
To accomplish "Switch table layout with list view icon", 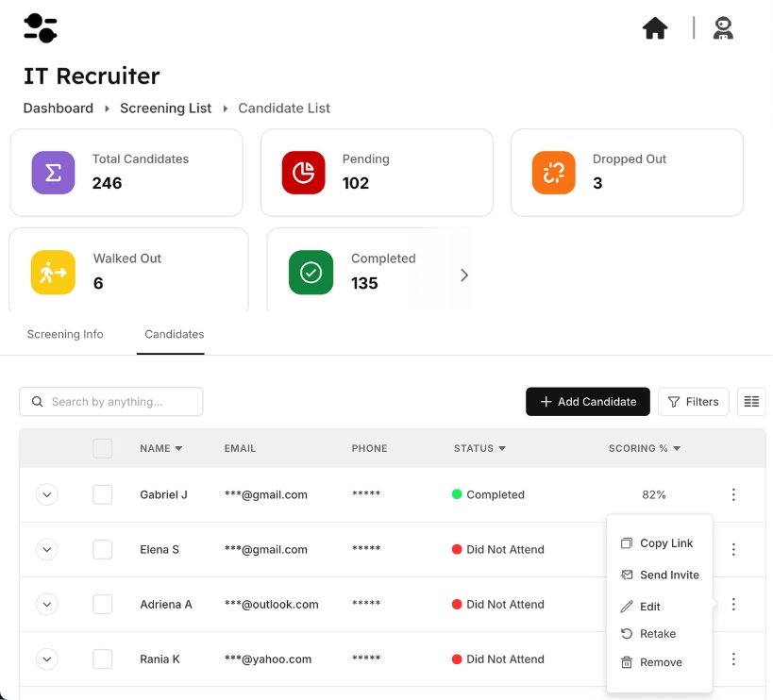I will pos(751,402).
